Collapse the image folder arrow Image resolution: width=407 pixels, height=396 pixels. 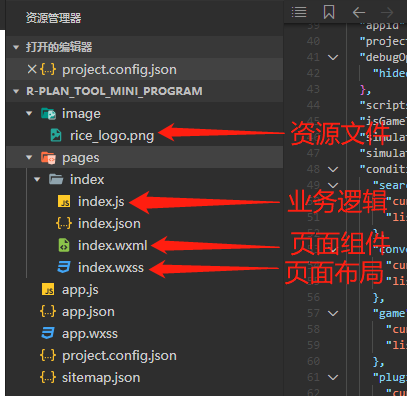(x=29, y=114)
